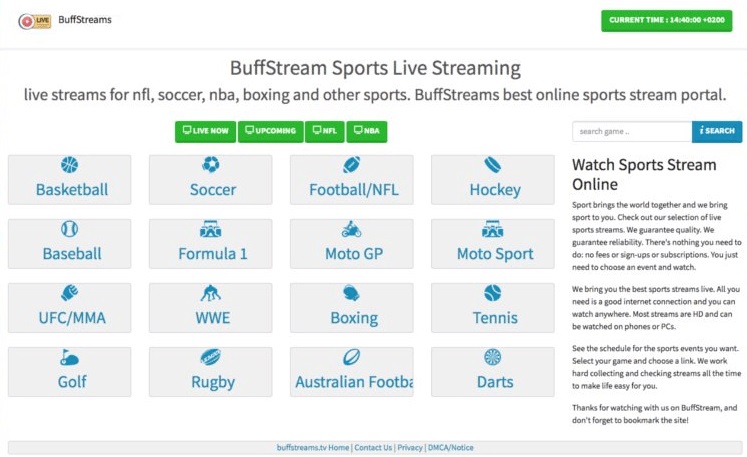Image resolution: width=747 pixels, height=457 pixels.
Task: Click the current time green button
Action: pyautogui.click(x=666, y=20)
